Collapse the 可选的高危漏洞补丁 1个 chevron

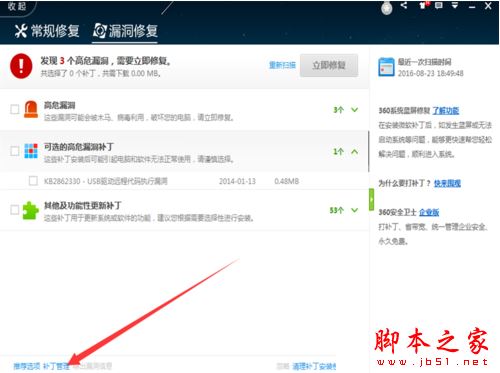[x=355, y=152]
